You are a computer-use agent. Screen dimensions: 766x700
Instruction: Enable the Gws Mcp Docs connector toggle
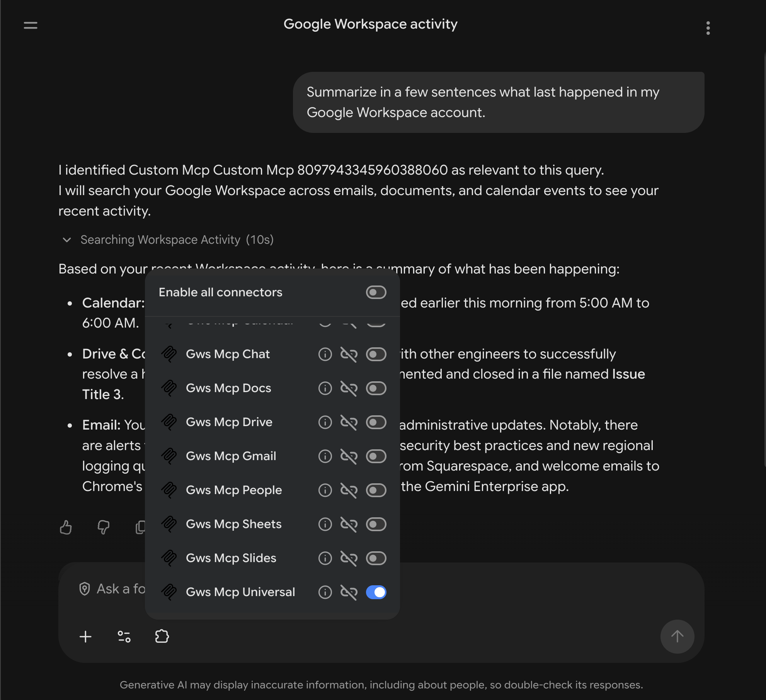point(376,388)
